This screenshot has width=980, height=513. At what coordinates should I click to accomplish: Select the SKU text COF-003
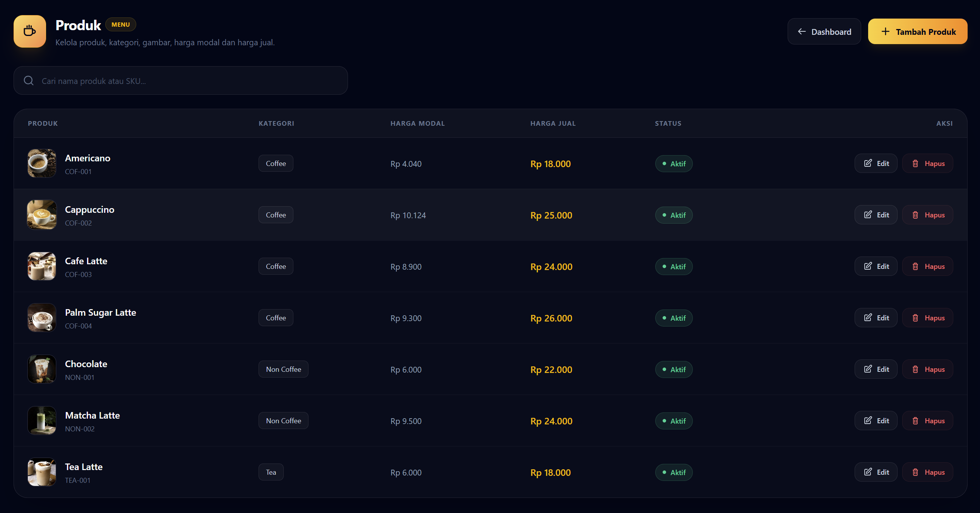point(78,275)
